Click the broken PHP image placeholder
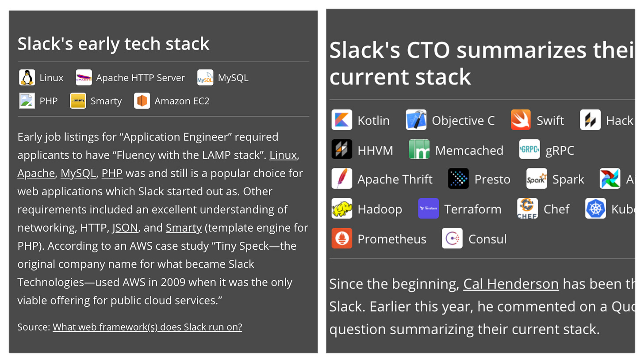 pyautogui.click(x=27, y=101)
